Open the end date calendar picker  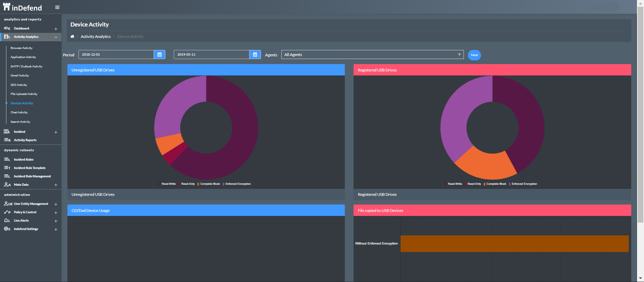tap(255, 55)
